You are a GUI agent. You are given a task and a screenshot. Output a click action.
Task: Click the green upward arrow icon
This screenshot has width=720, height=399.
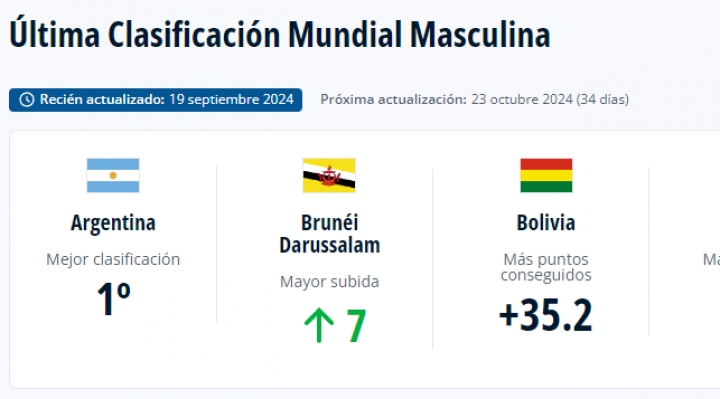(x=319, y=325)
